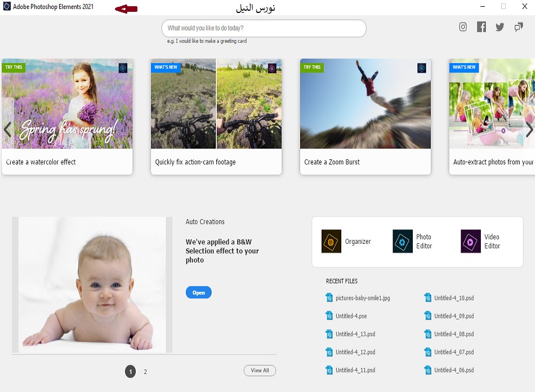Open the Instagram social icon
Image resolution: width=535 pixels, height=392 pixels.
(463, 27)
